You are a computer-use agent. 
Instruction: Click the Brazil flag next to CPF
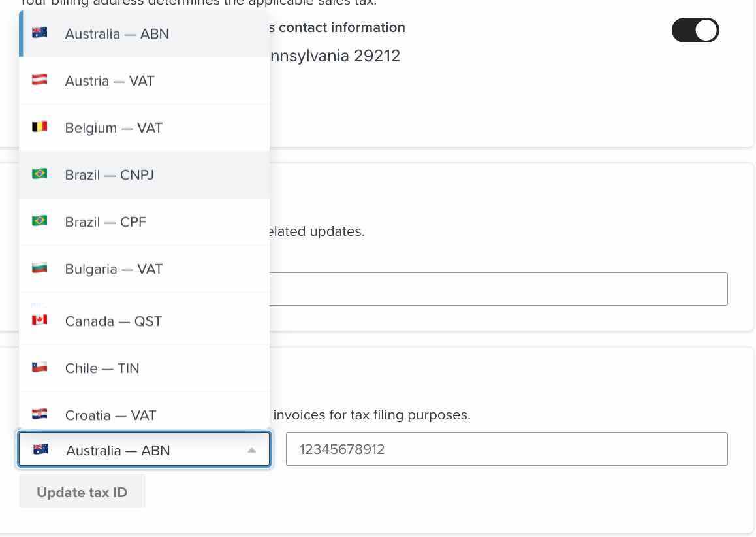click(40, 221)
